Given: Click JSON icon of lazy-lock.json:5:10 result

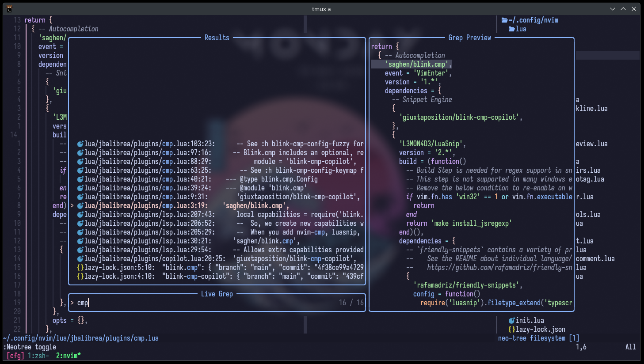Looking at the screenshot, I should click(80, 268).
